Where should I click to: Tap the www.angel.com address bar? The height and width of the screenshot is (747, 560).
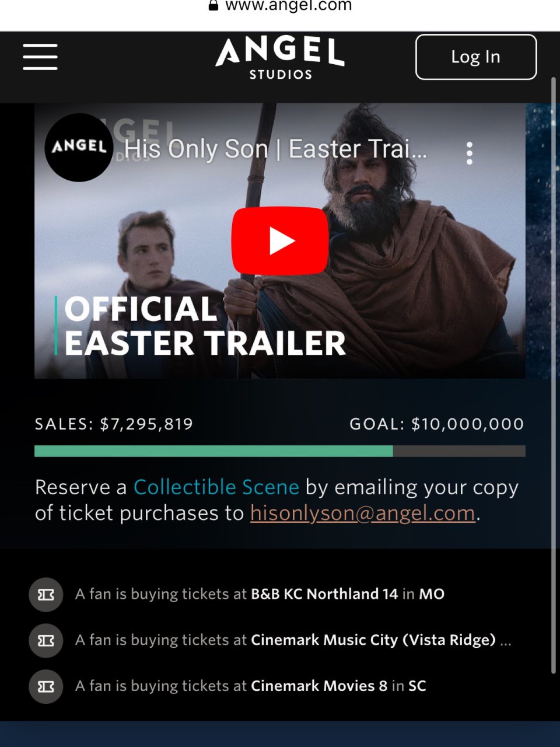[280, 6]
